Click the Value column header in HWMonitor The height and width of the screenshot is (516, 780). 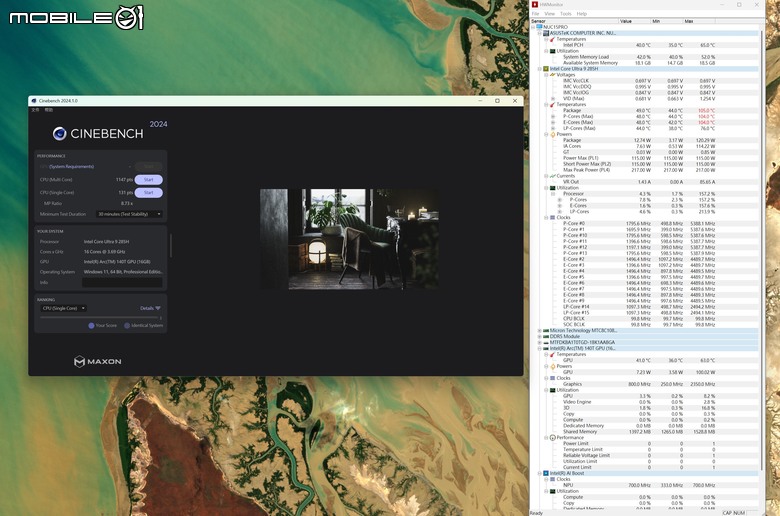click(635, 21)
